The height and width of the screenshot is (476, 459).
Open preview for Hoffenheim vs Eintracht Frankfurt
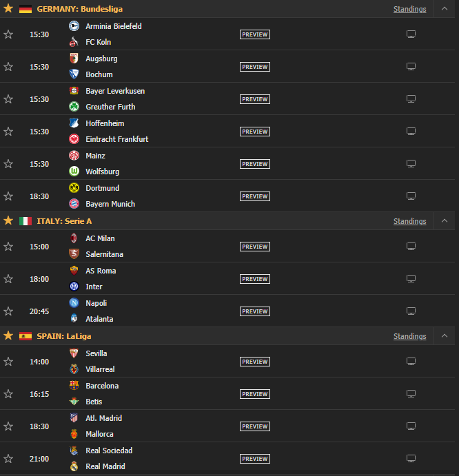[x=254, y=132]
